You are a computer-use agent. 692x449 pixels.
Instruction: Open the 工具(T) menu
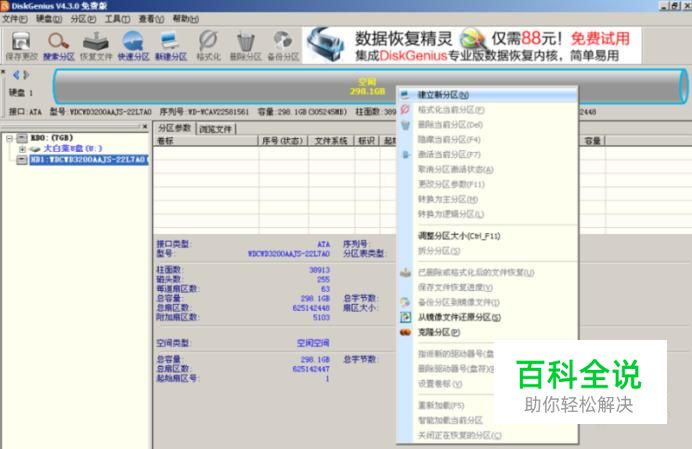(117, 19)
